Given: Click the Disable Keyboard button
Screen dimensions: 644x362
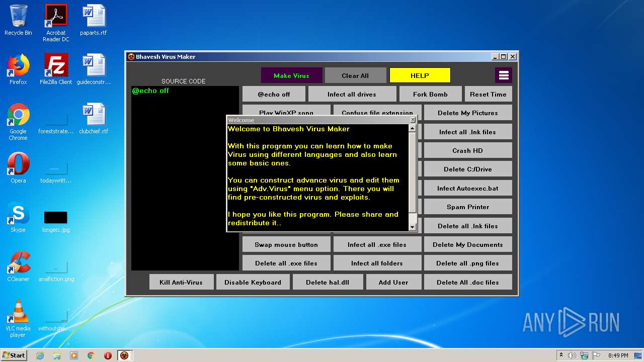Looking at the screenshot, I should tap(253, 282).
